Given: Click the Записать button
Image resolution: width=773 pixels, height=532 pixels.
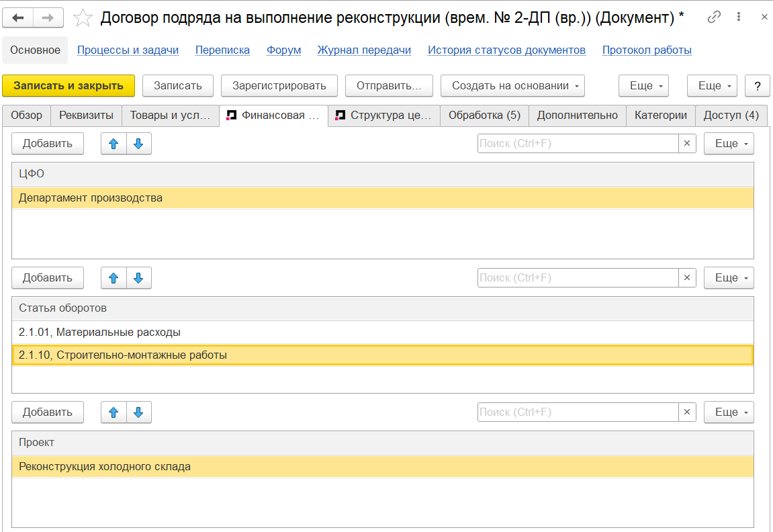Looking at the screenshot, I should (x=178, y=86).
